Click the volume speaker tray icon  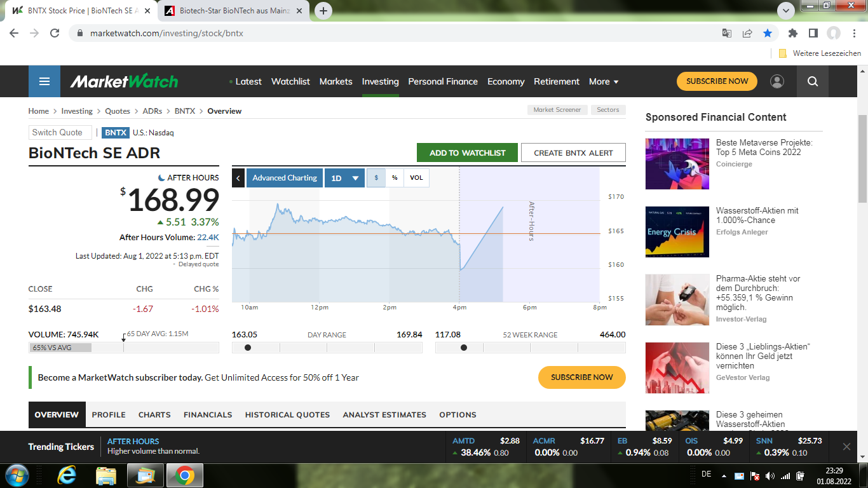pyautogui.click(x=770, y=475)
